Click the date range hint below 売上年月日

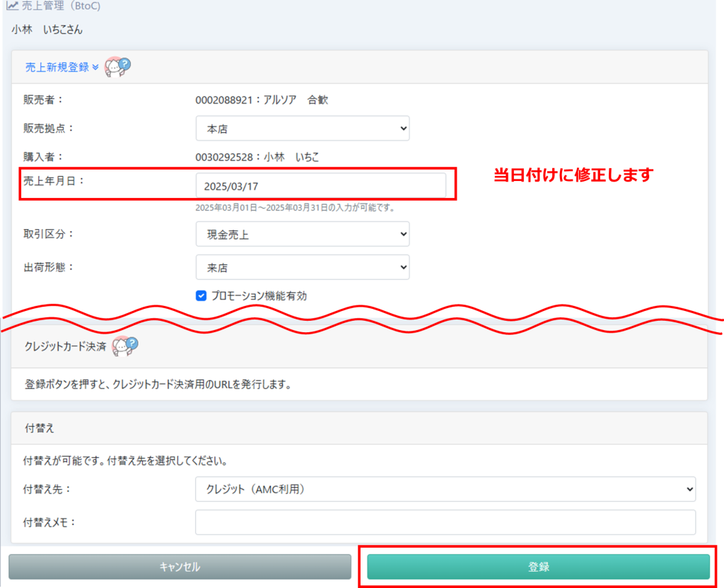(x=295, y=208)
